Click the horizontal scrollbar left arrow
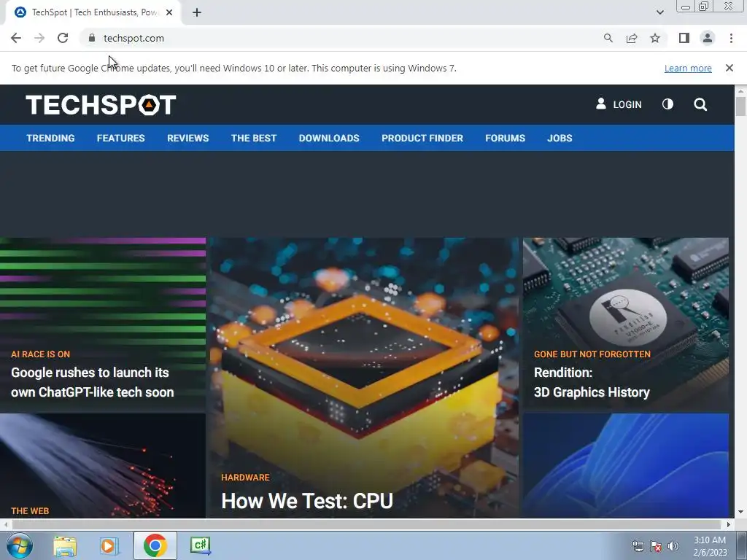This screenshot has height=560, width=747. point(5,524)
